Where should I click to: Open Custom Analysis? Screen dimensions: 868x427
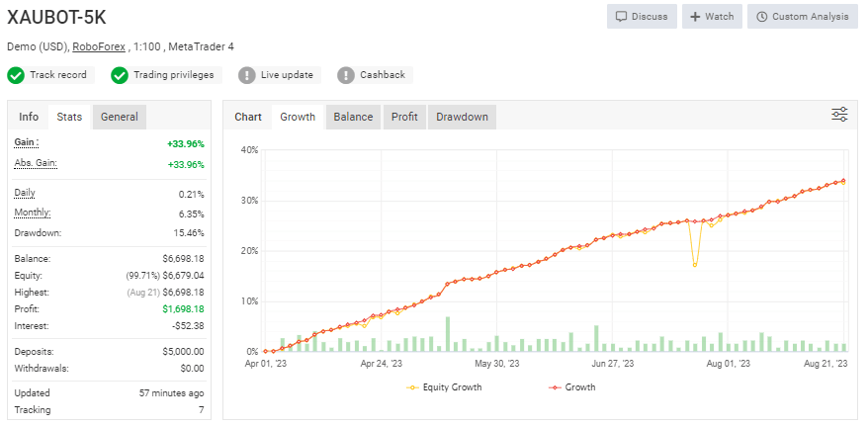pos(802,17)
